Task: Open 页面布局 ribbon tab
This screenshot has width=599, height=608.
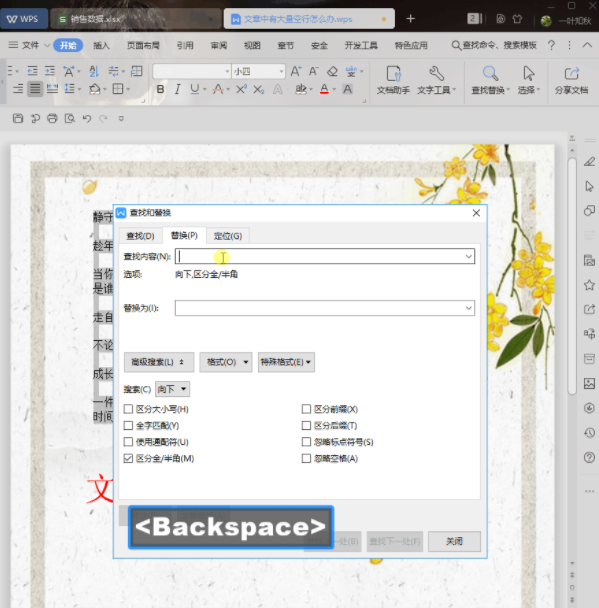Action: coord(143,45)
